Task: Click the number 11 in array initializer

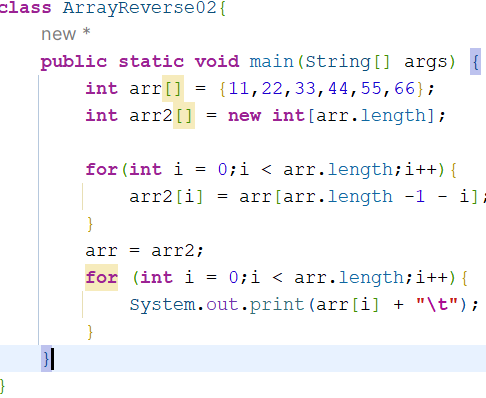Action: point(239,89)
